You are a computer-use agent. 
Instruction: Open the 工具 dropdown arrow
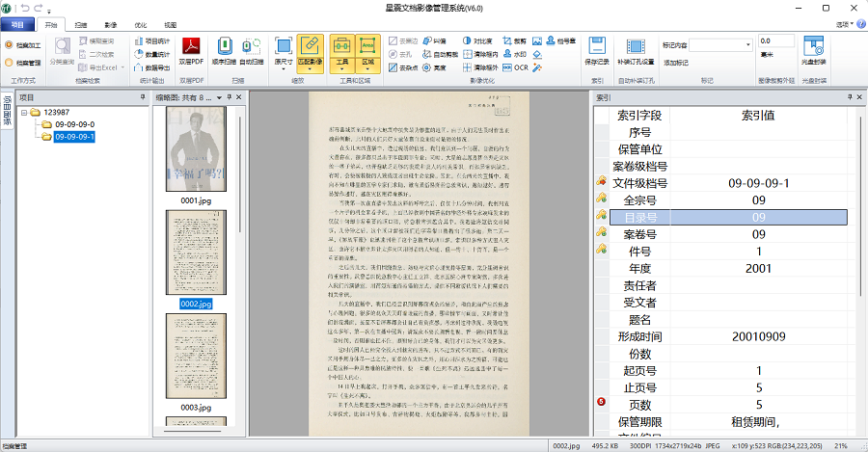pyautogui.click(x=342, y=69)
